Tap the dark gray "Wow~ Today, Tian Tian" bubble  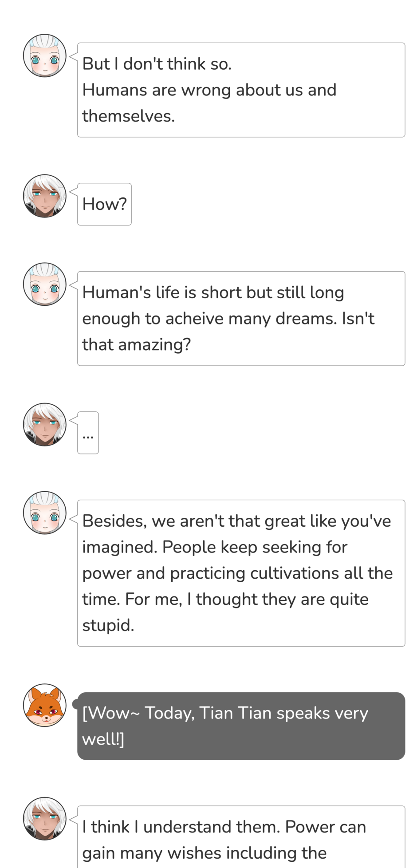pyautogui.click(x=241, y=726)
